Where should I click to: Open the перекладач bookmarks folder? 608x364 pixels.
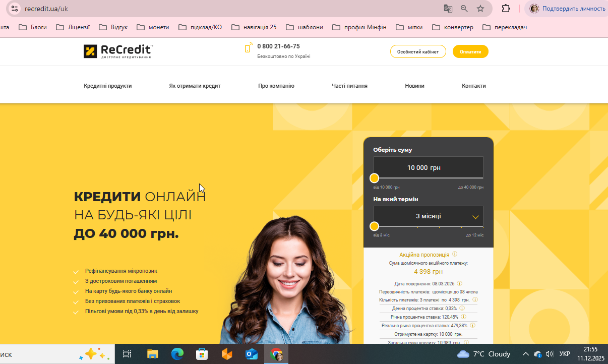505,27
